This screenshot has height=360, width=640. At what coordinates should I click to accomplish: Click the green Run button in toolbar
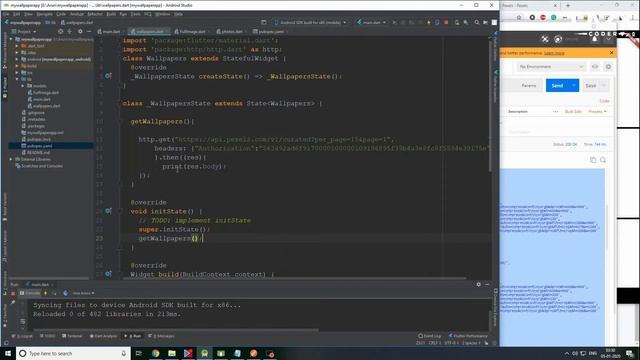click(394, 22)
